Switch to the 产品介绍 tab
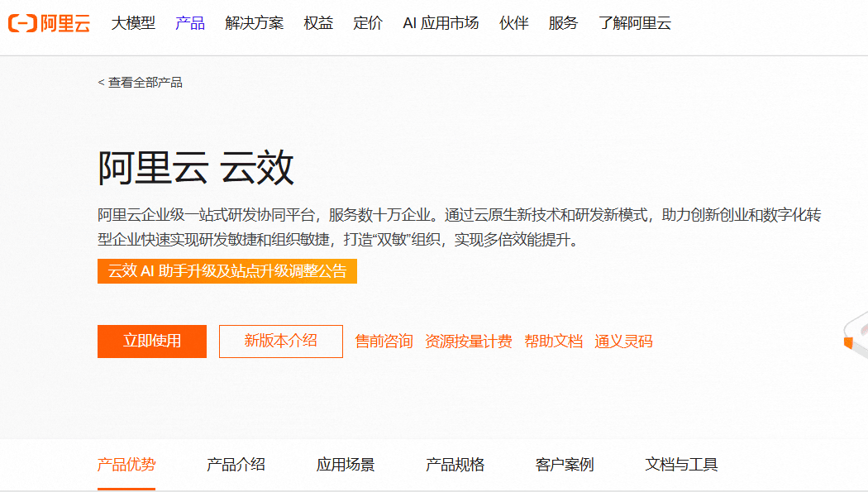The image size is (868, 492). point(236,465)
